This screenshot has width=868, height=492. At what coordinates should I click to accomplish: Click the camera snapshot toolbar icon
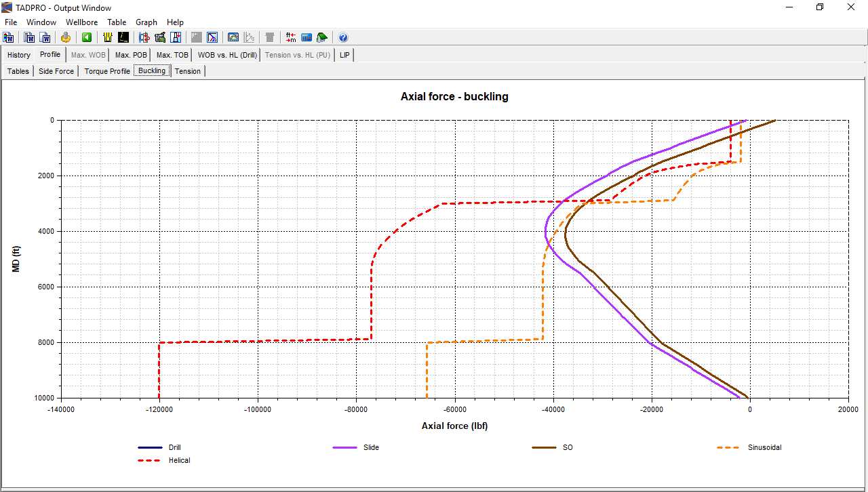click(x=160, y=37)
